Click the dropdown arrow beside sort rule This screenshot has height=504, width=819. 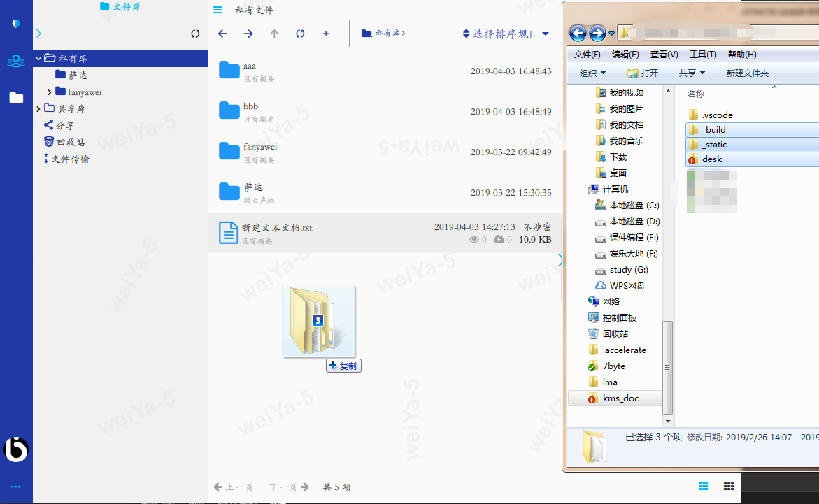tap(546, 34)
